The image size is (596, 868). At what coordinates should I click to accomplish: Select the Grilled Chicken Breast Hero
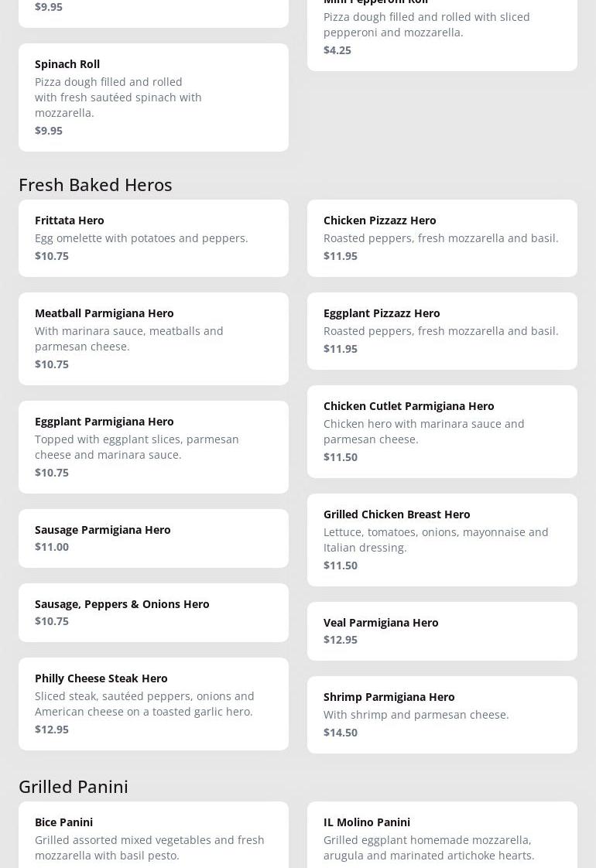[442, 539]
